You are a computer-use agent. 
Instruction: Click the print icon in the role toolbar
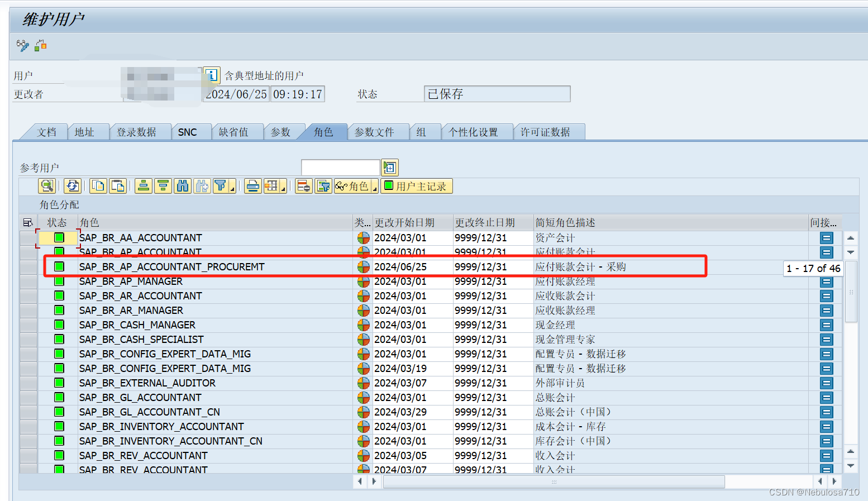click(x=252, y=185)
